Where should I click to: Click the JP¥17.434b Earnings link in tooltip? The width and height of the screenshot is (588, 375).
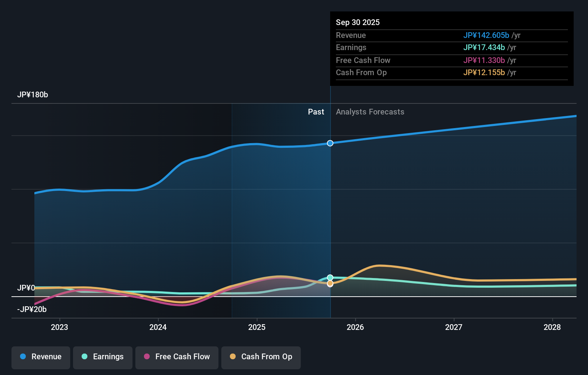pos(484,48)
